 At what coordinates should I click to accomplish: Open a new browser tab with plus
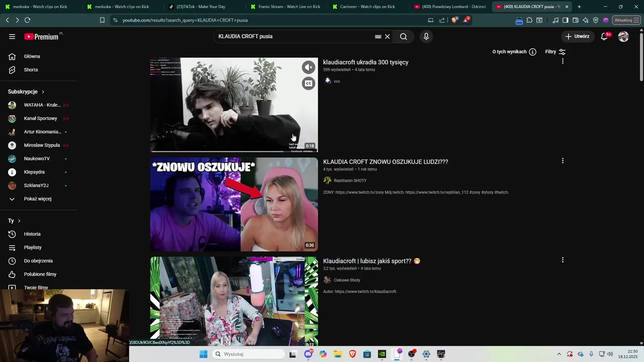(x=579, y=7)
